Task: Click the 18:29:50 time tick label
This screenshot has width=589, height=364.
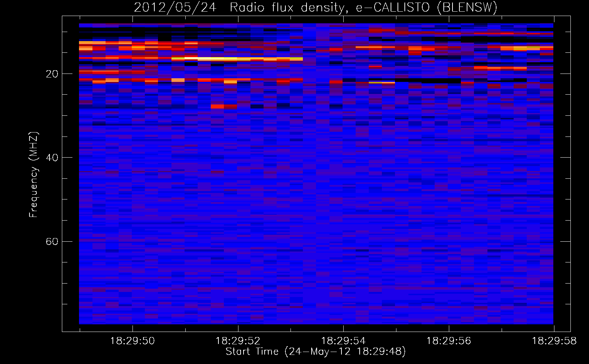Action: click(x=133, y=341)
